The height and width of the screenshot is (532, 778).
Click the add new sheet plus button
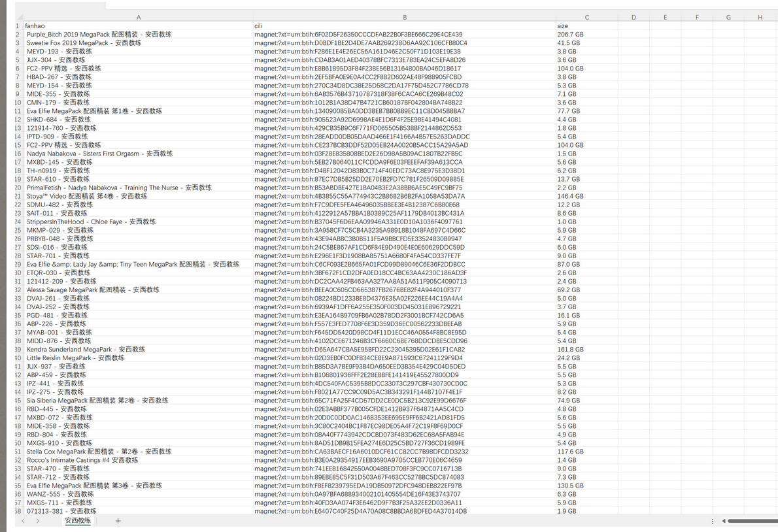[118, 521]
